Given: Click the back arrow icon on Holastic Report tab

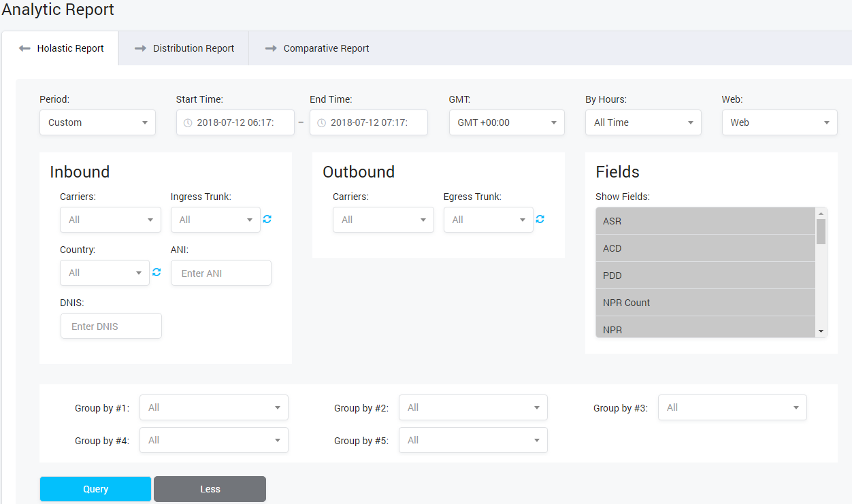Looking at the screenshot, I should [25, 48].
